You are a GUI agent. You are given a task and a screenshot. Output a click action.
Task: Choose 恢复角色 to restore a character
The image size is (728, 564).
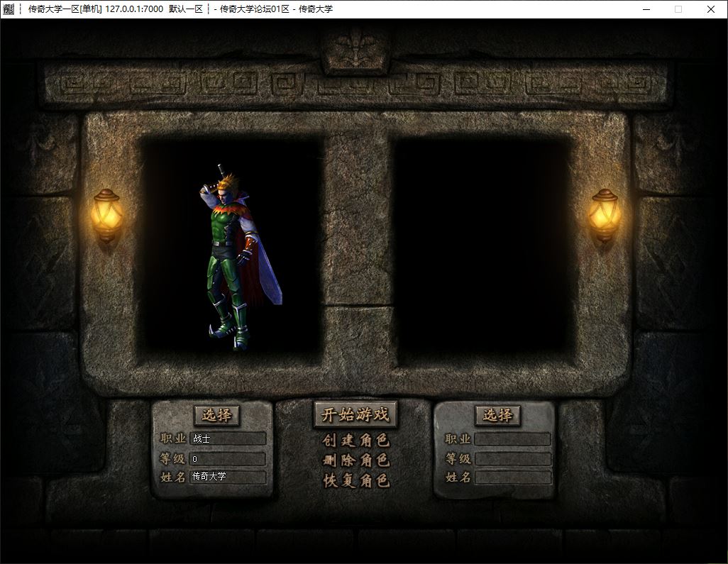pos(355,480)
